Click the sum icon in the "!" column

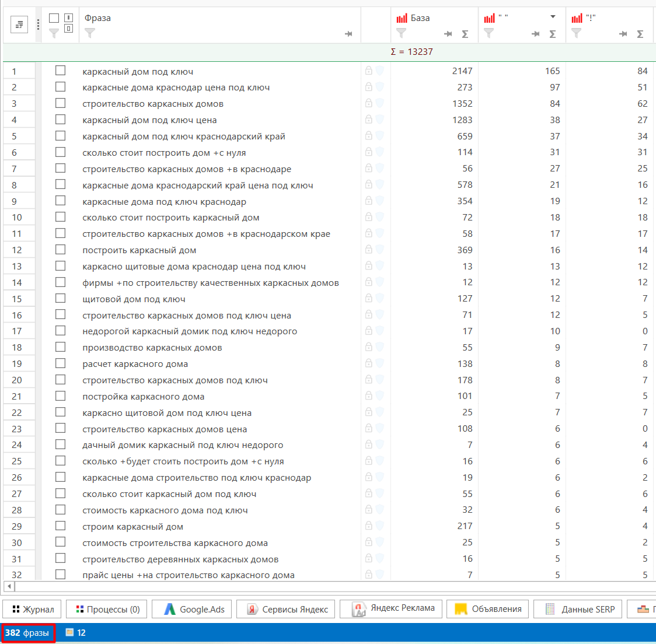click(640, 34)
